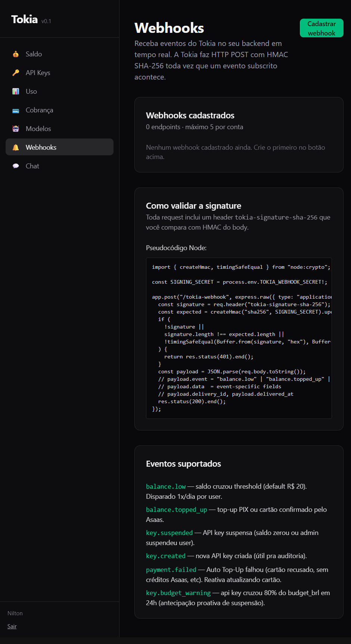Image resolution: width=351 pixels, height=644 pixels.
Task: Click the const SIGNING_SECRET code line
Action: click(x=240, y=282)
